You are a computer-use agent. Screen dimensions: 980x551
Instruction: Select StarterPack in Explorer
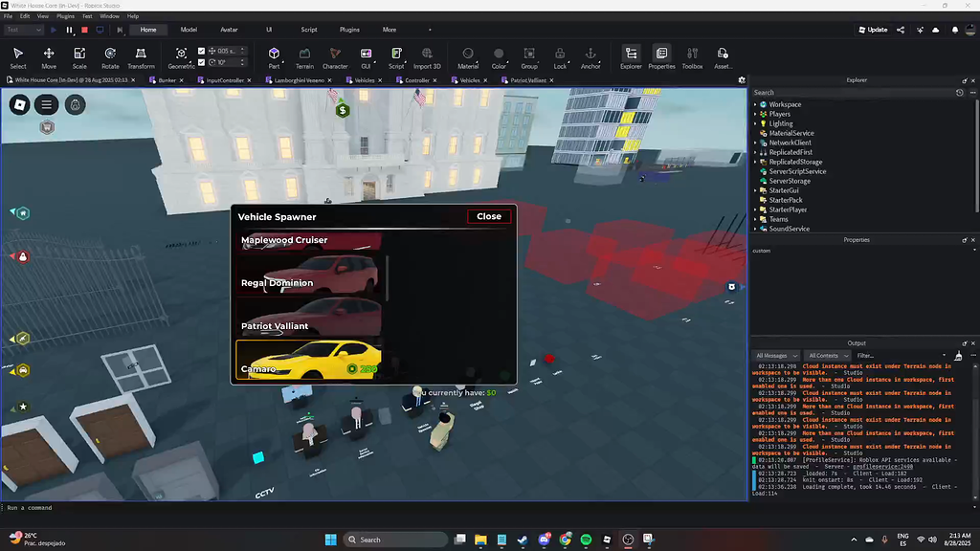(x=785, y=200)
